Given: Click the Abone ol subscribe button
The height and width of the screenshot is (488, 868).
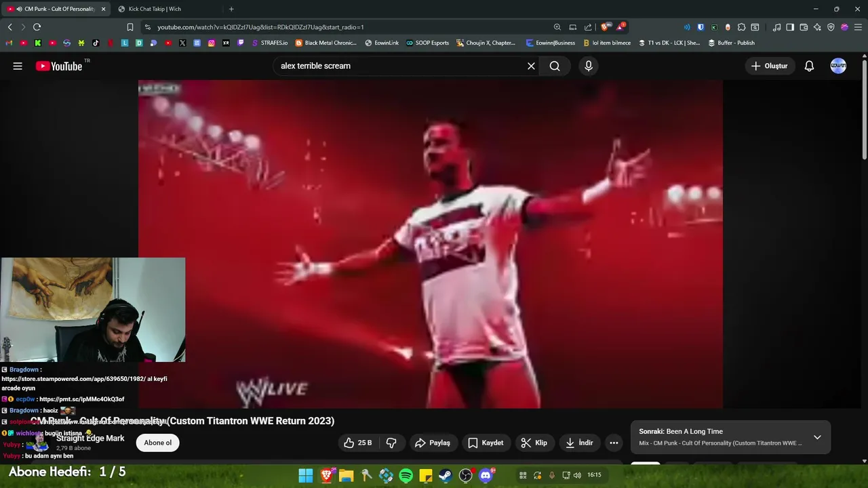Looking at the screenshot, I should 158,443.
